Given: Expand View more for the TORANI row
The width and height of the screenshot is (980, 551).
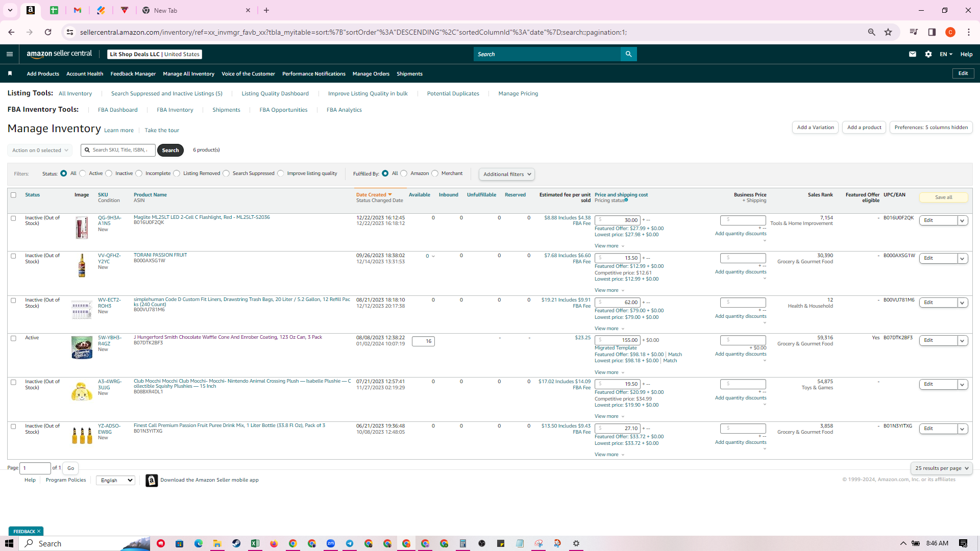Looking at the screenshot, I should pos(609,290).
